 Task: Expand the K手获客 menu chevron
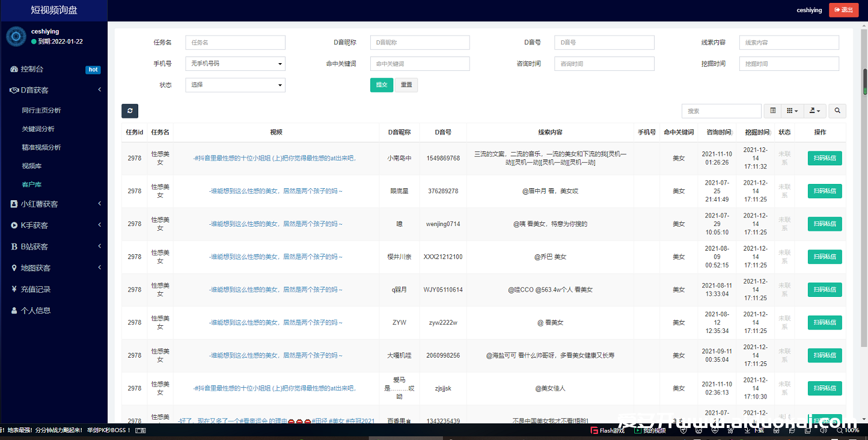pyautogui.click(x=99, y=225)
